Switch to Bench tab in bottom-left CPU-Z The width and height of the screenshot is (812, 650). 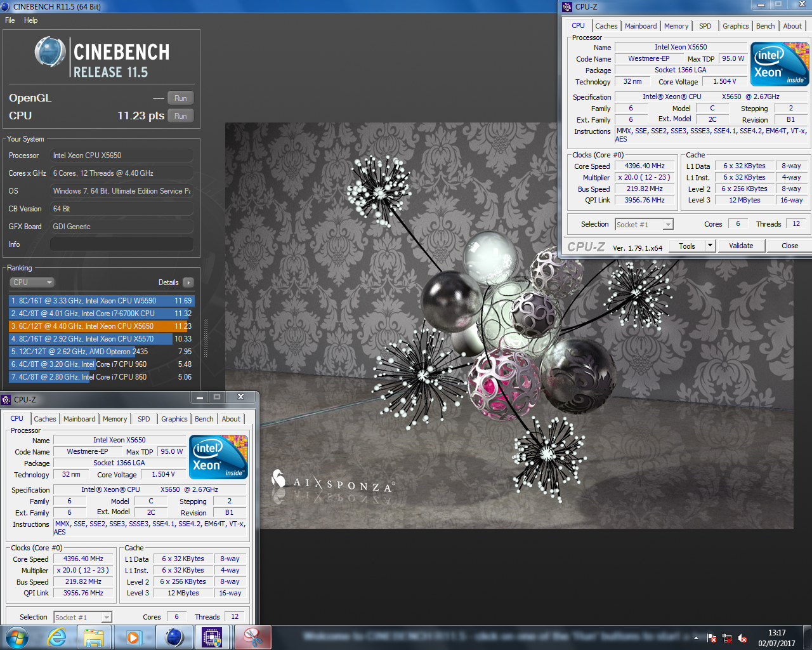[x=204, y=419]
